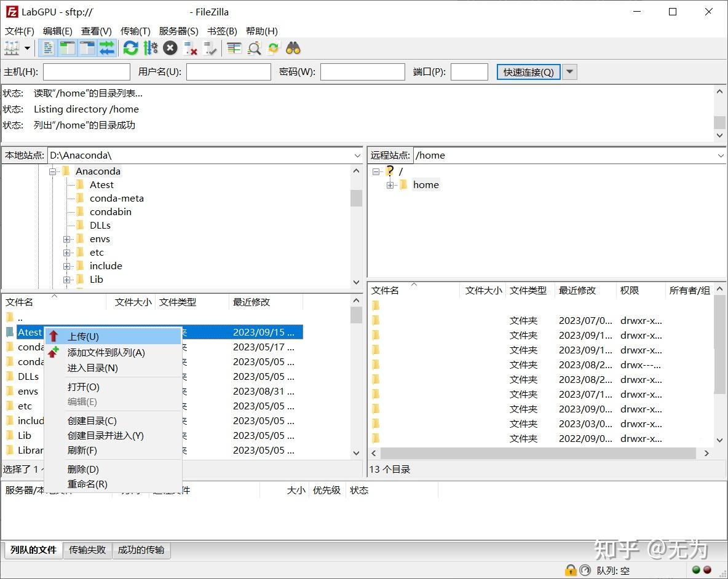Click the binoculars search remote files icon
Image resolution: width=728 pixels, height=579 pixels.
coord(293,48)
